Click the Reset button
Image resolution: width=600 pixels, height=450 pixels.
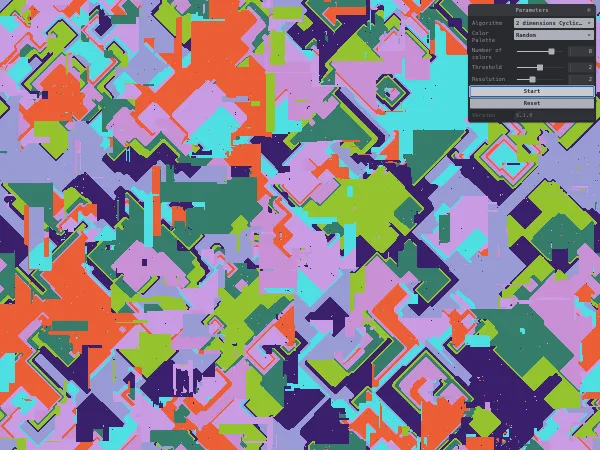click(x=532, y=103)
